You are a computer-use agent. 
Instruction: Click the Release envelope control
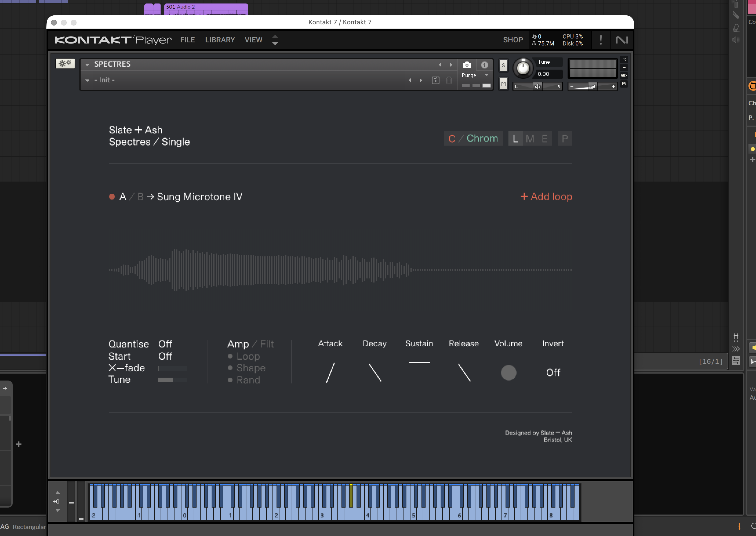point(464,373)
